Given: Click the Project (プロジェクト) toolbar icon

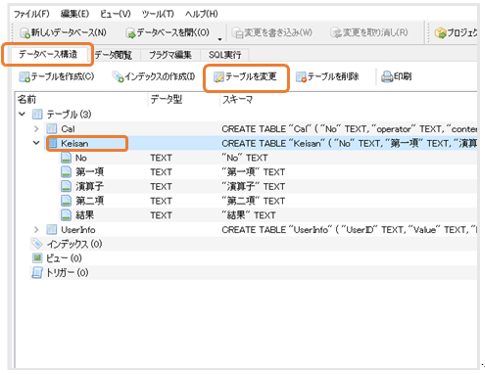Looking at the screenshot, I should (440, 33).
